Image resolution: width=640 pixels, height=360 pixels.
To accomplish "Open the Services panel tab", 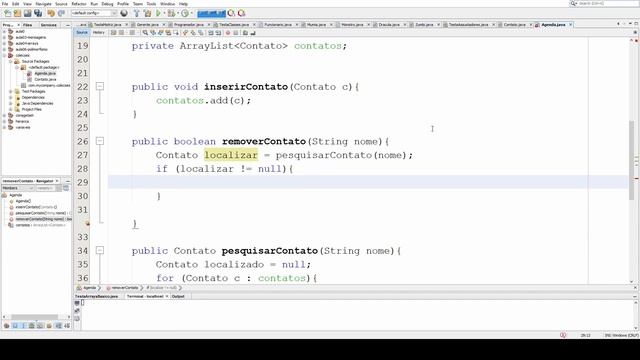I will coord(49,25).
